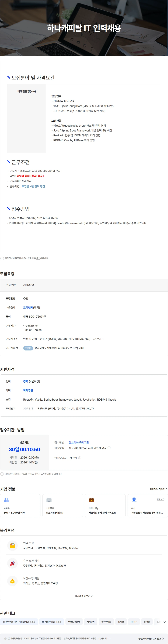The height and width of the screenshot is (644, 168).
Task: Open 기업정보 더보기 for more company info
Action: pyautogui.click(x=159, y=489)
